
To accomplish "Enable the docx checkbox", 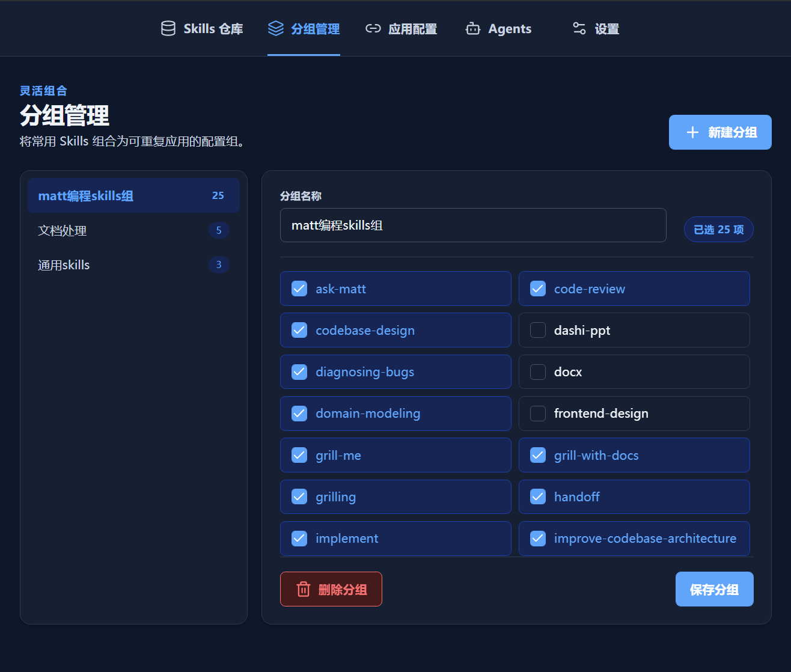I will click(x=538, y=371).
